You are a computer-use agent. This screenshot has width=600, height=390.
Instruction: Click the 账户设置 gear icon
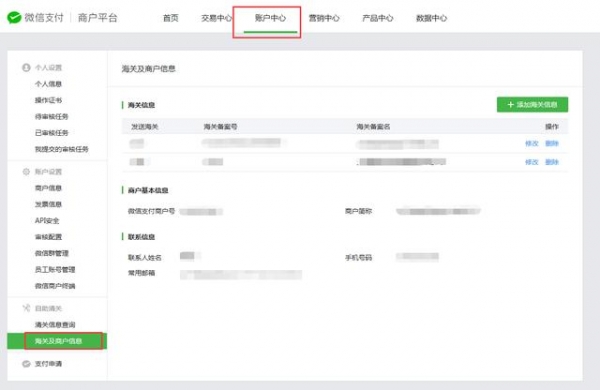[26, 172]
